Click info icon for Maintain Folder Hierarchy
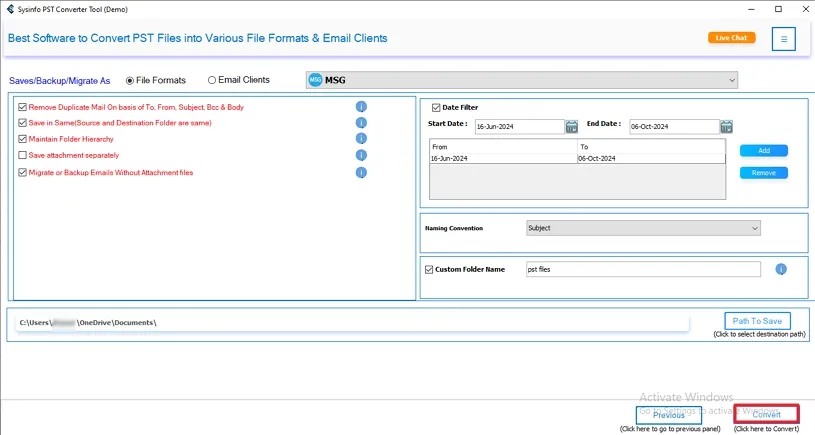The image size is (815, 435). [x=361, y=139]
